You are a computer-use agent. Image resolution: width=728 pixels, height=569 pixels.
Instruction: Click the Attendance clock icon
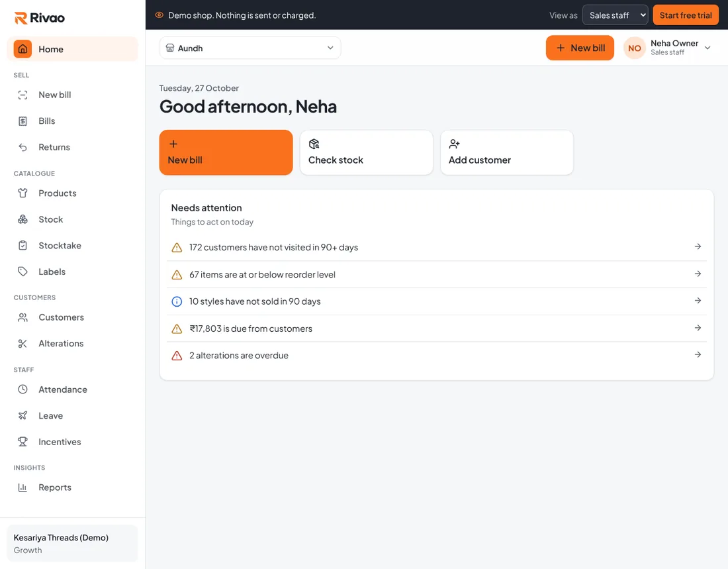(23, 389)
